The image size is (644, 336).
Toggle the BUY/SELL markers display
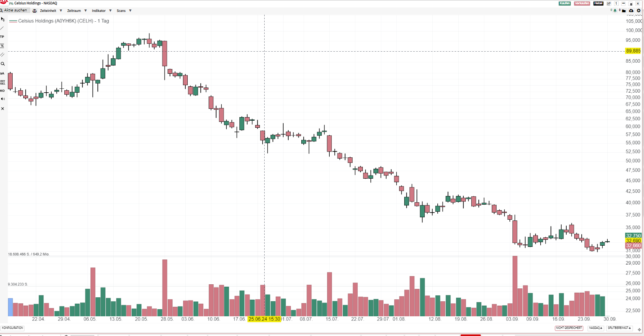click(x=3, y=82)
